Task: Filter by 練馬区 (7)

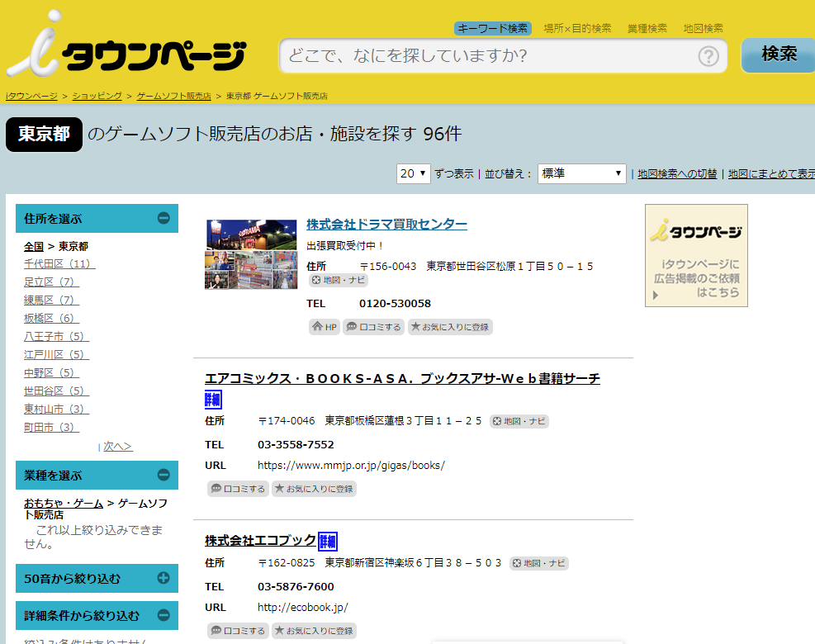Action: point(51,301)
